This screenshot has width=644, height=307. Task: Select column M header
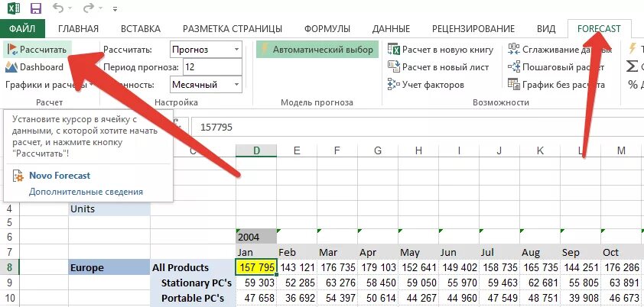621,150
